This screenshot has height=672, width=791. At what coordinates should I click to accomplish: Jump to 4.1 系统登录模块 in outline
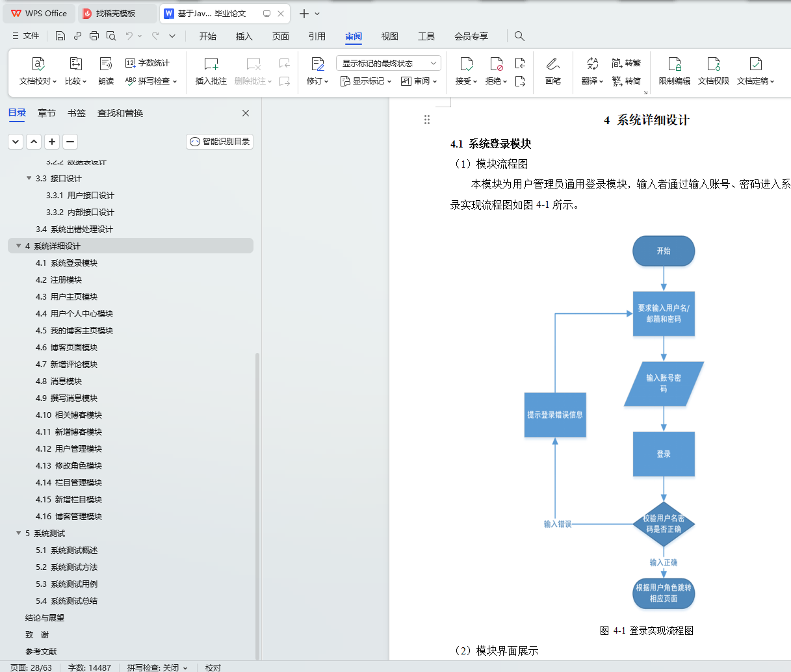[66, 263]
